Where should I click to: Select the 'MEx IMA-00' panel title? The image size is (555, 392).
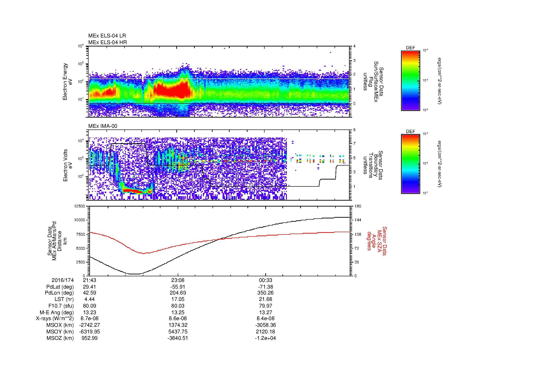tap(103, 126)
